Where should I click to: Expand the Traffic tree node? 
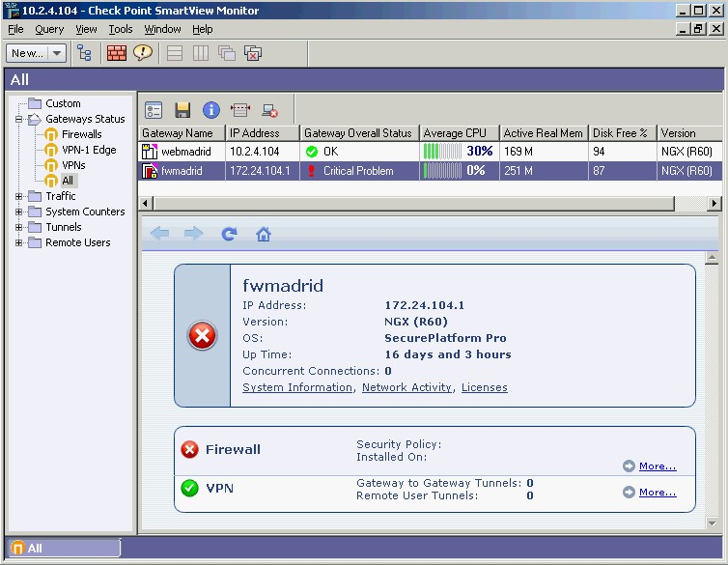[19, 196]
